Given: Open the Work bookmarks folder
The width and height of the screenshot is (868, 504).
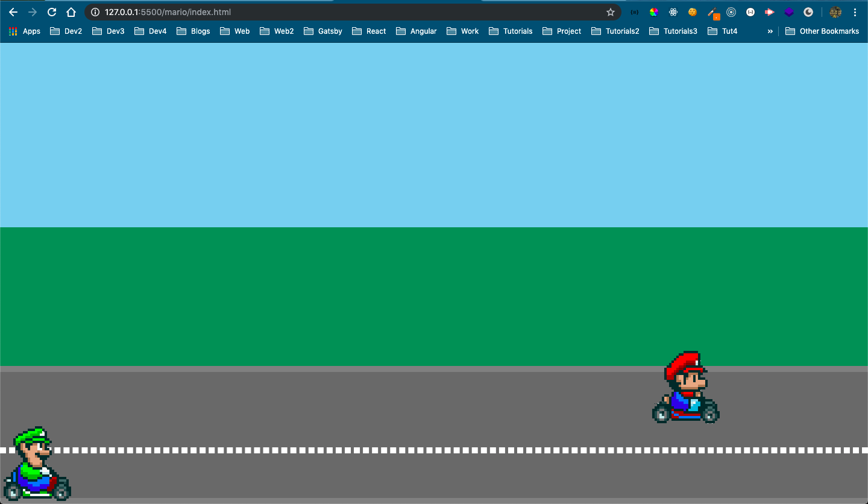Looking at the screenshot, I should [x=463, y=31].
